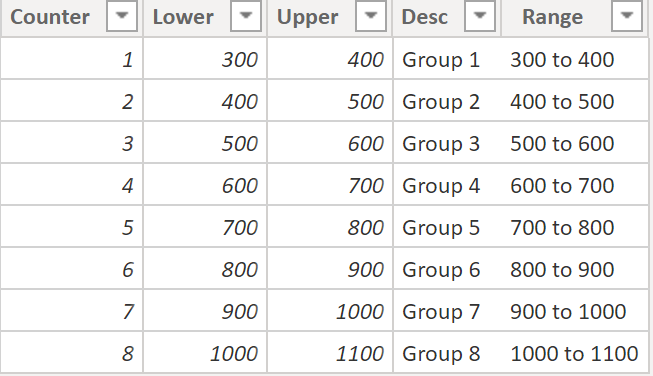The image size is (653, 376).
Task: Click the Group 1 cell
Action: point(447,59)
